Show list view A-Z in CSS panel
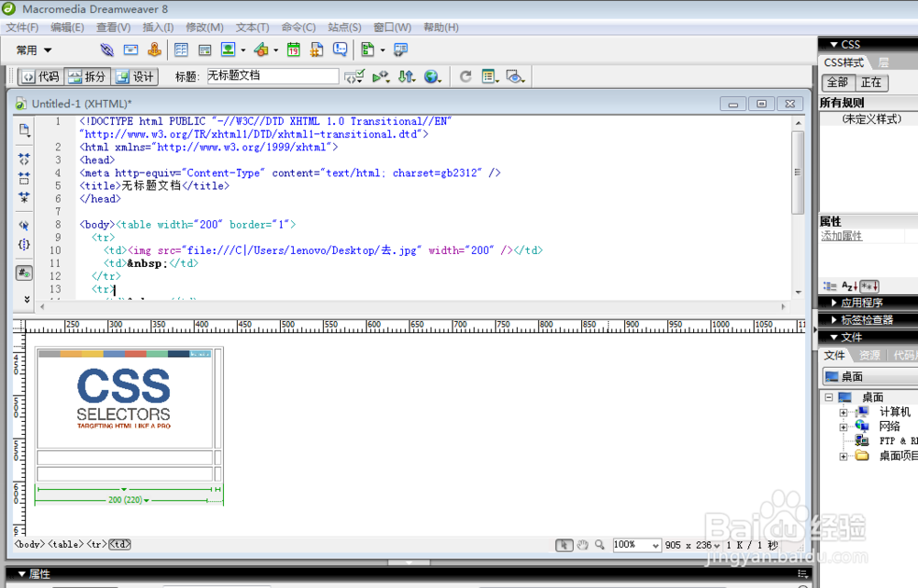Viewport: 918px width, 588px height. coord(849,286)
